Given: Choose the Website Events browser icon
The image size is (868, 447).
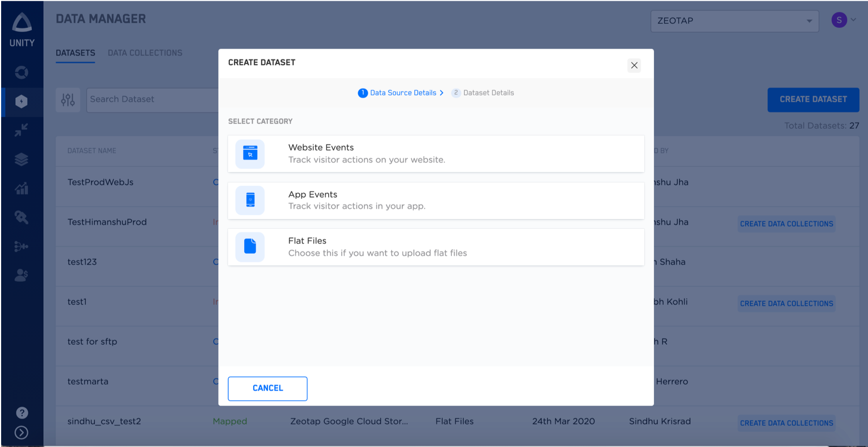Looking at the screenshot, I should (250, 153).
